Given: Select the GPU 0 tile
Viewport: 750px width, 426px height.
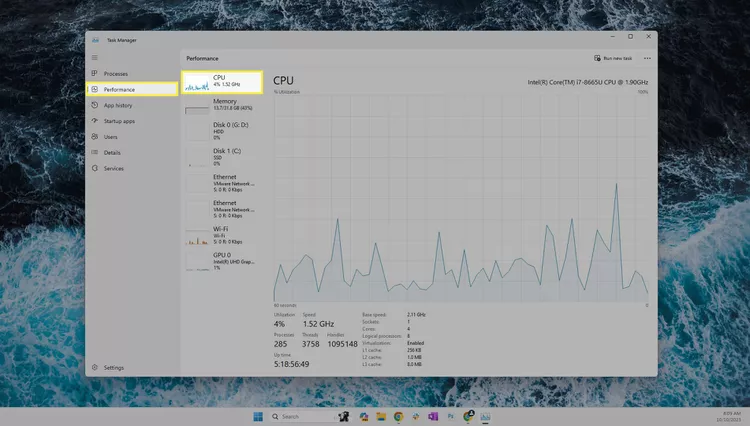Looking at the screenshot, I should pyautogui.click(x=222, y=262).
